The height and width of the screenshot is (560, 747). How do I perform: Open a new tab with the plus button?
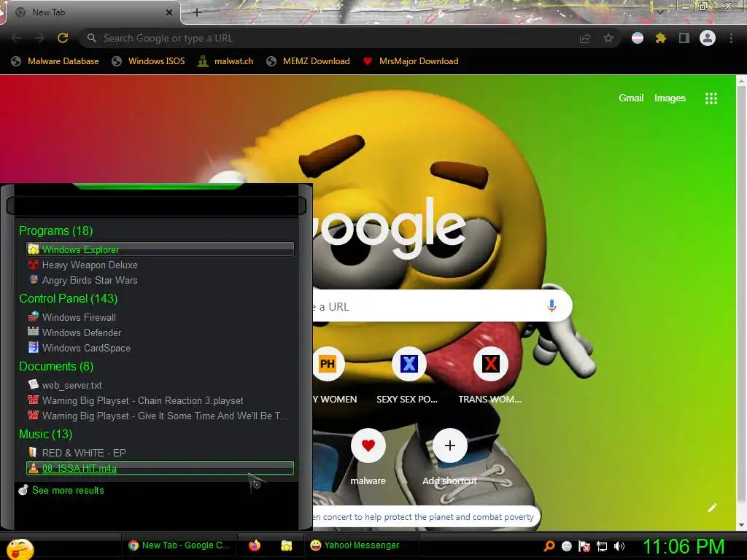tap(197, 12)
